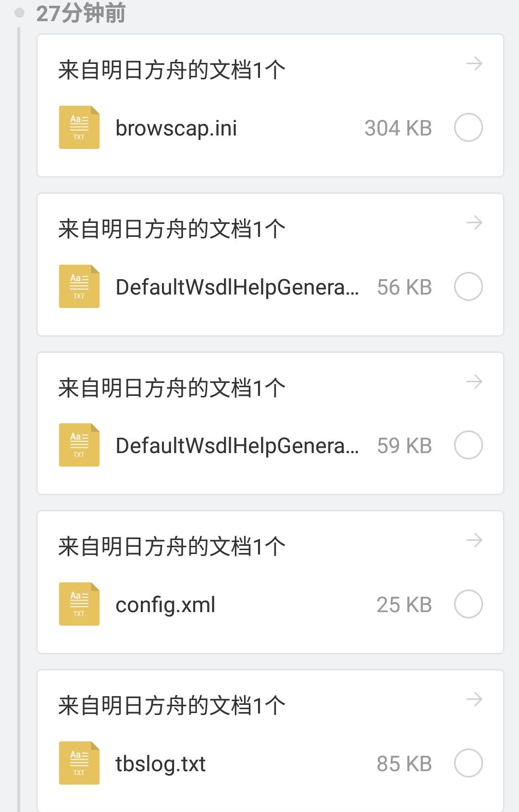This screenshot has height=812, width=519.
Task: Select the browscap.ini radio circle
Action: [469, 127]
